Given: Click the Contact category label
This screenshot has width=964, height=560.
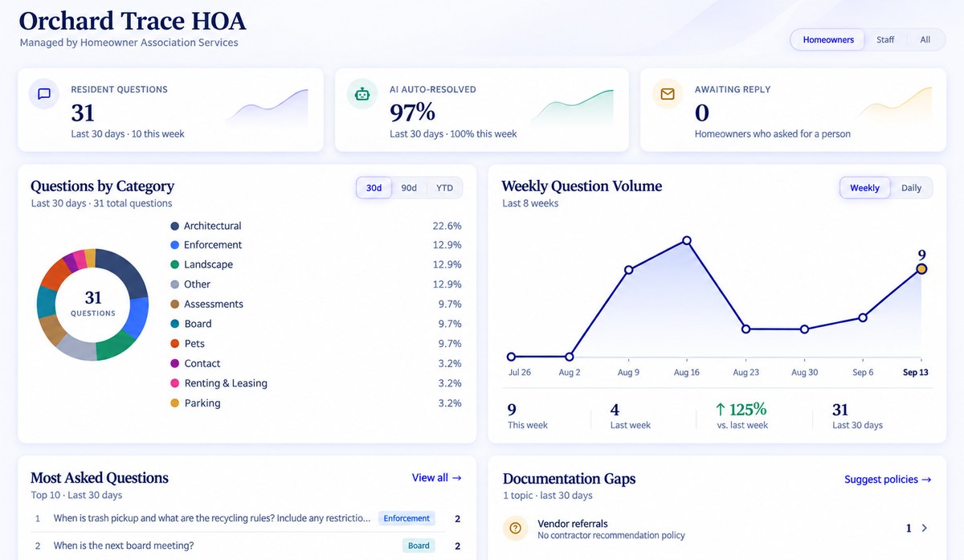Looking at the screenshot, I should 202,364.
